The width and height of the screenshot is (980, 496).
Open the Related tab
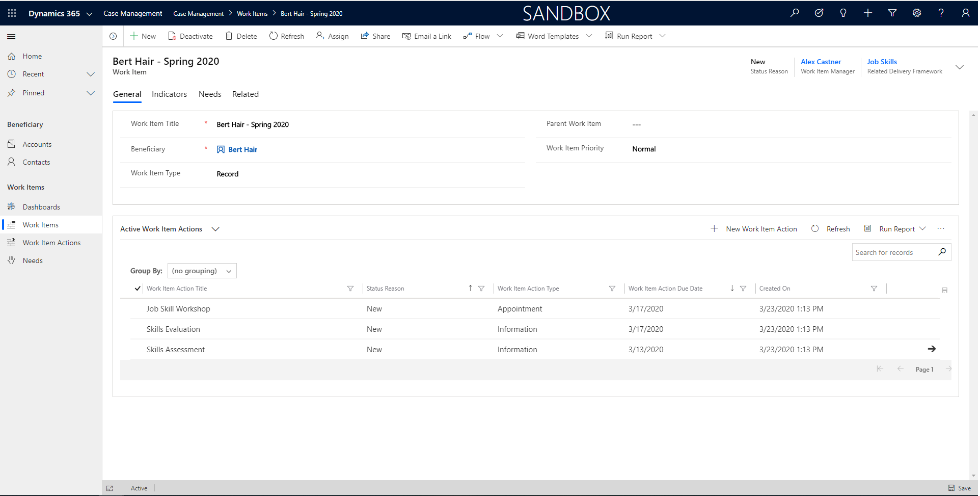(x=245, y=94)
